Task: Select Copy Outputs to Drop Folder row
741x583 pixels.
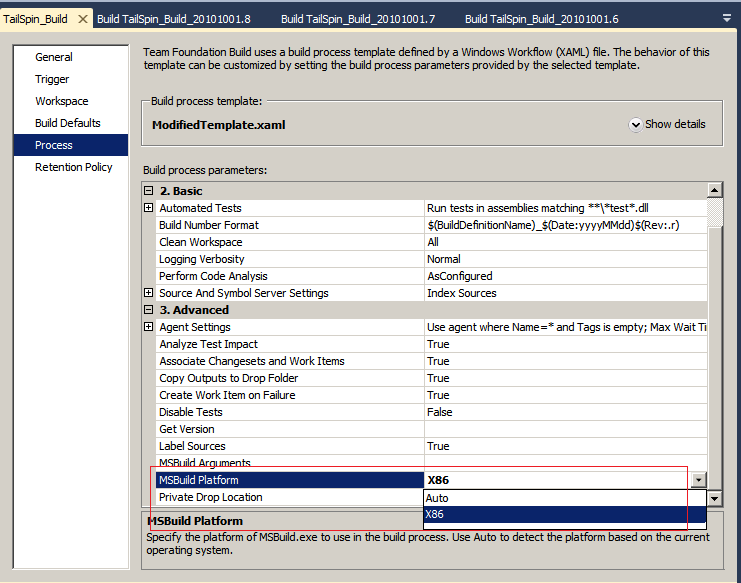Action: click(x=431, y=378)
